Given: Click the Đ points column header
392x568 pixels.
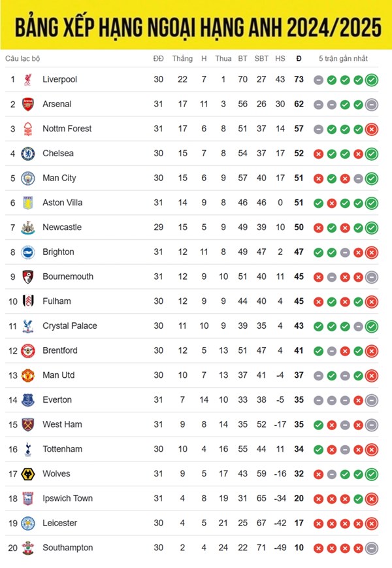Looking at the screenshot, I should pos(299,59).
